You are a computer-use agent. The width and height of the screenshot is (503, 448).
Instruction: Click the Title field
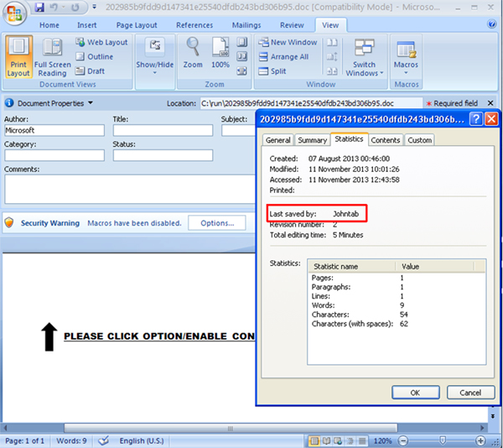point(163,130)
